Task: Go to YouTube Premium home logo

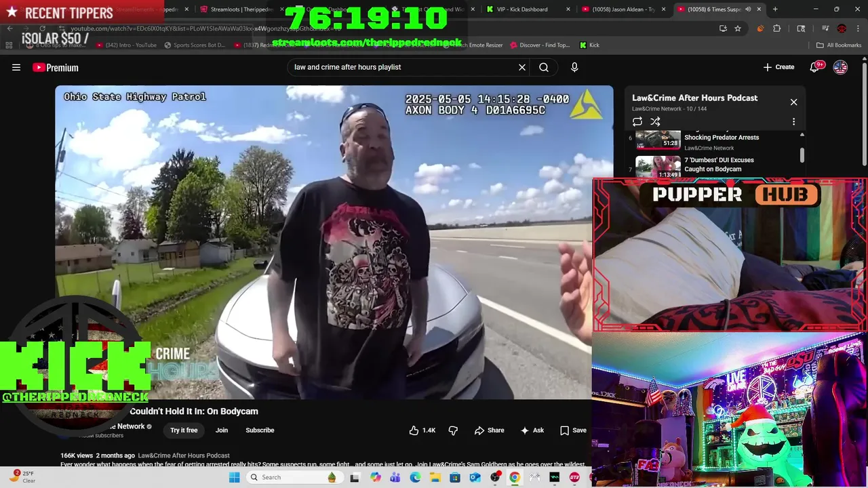Action: pos(56,67)
